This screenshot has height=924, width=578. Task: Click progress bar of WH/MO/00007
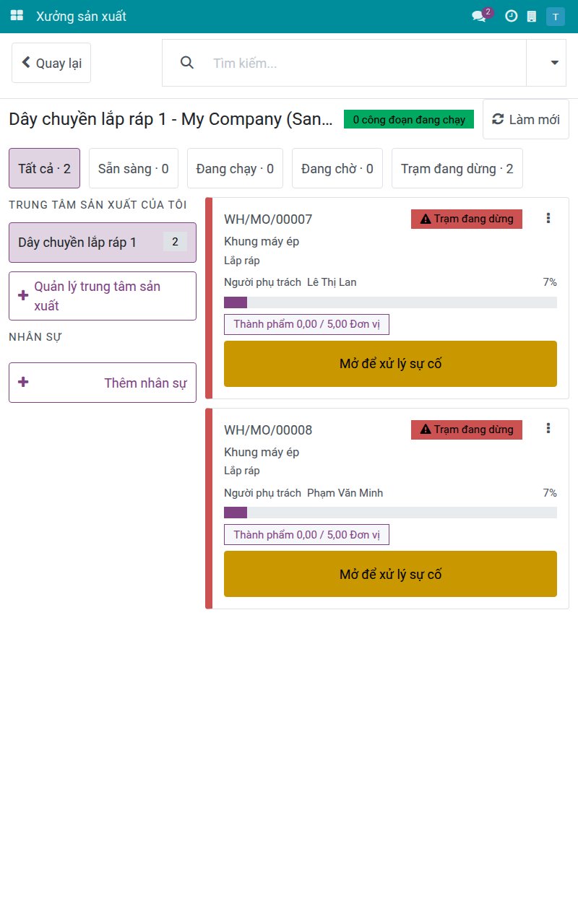(390, 302)
